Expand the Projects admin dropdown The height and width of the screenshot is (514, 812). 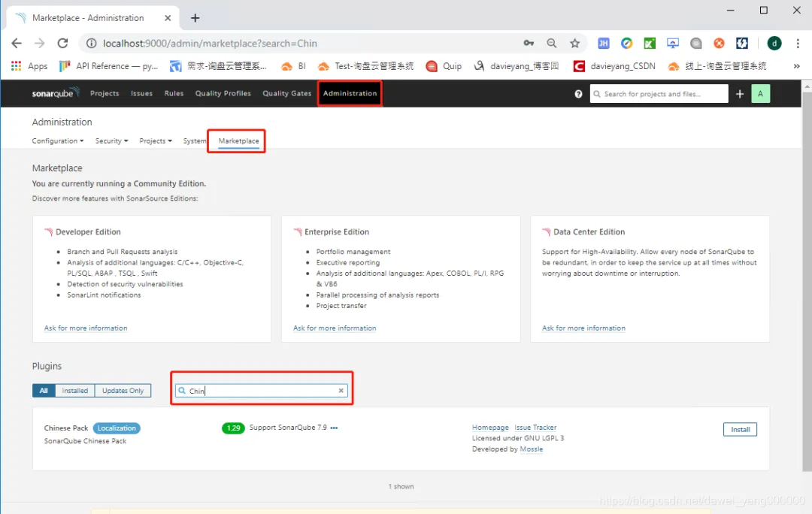(156, 141)
